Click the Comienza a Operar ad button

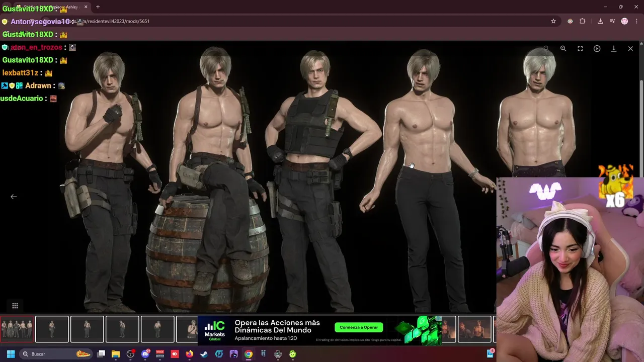(359, 327)
